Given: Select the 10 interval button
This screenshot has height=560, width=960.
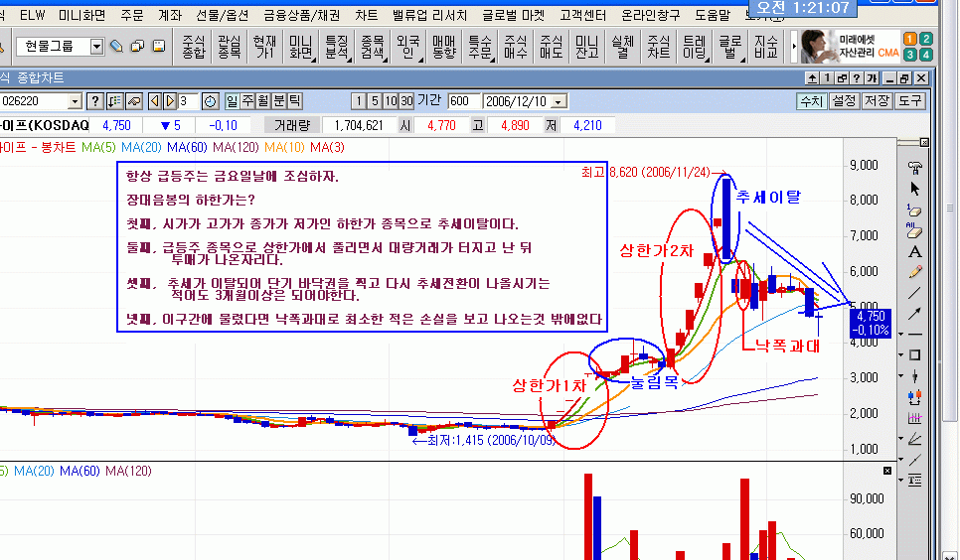Looking at the screenshot, I should [x=391, y=101].
